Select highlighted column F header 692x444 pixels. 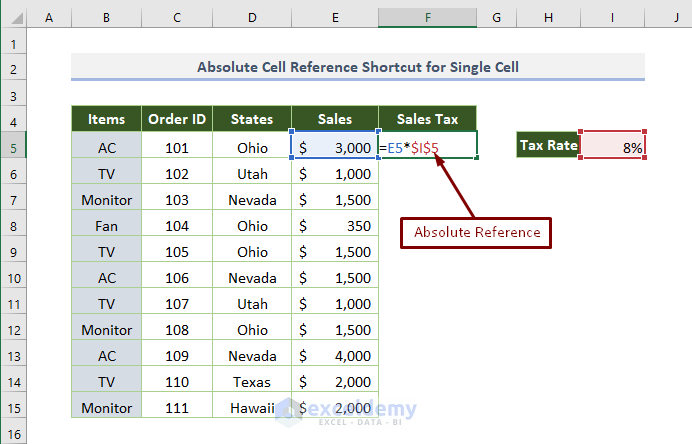point(428,18)
